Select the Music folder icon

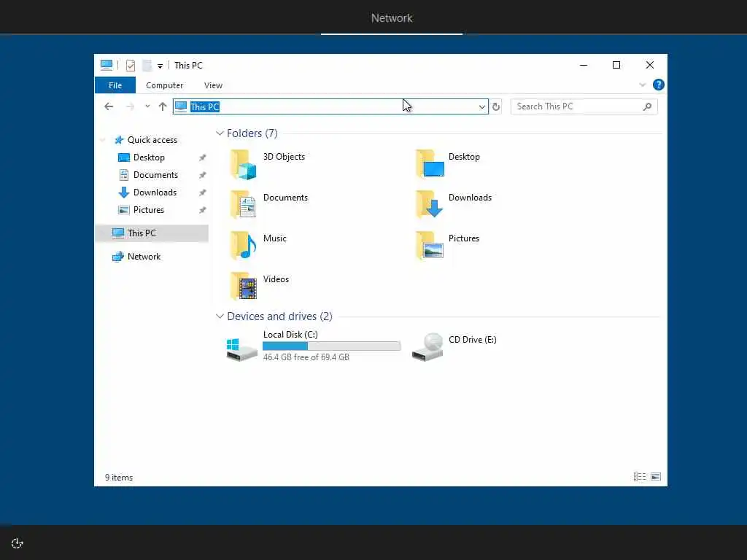244,245
